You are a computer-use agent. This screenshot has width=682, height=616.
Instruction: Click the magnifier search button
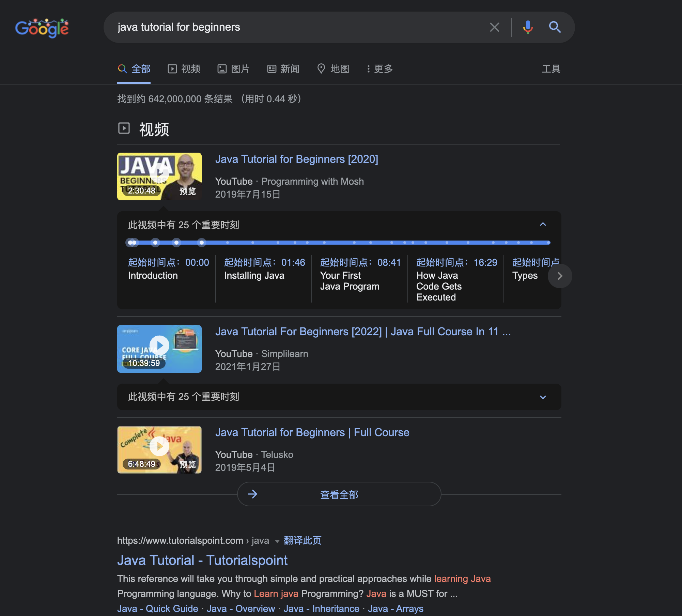click(x=555, y=27)
